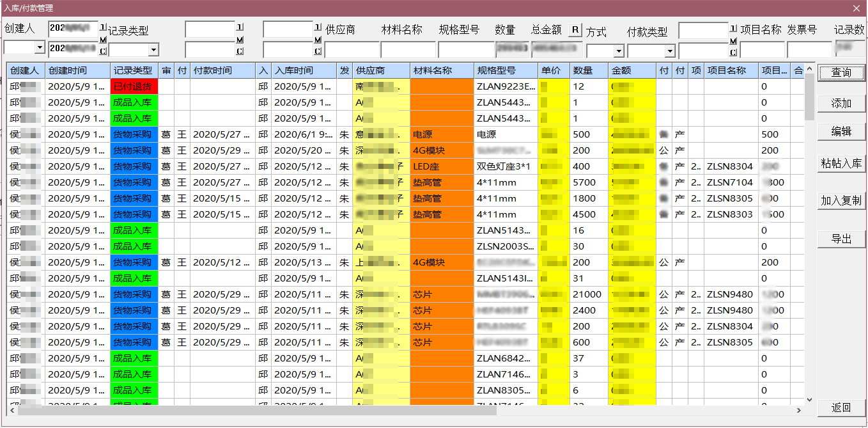868x428 pixels.
Task: Click the "1" button beside the first creation date
Action: 103,27
